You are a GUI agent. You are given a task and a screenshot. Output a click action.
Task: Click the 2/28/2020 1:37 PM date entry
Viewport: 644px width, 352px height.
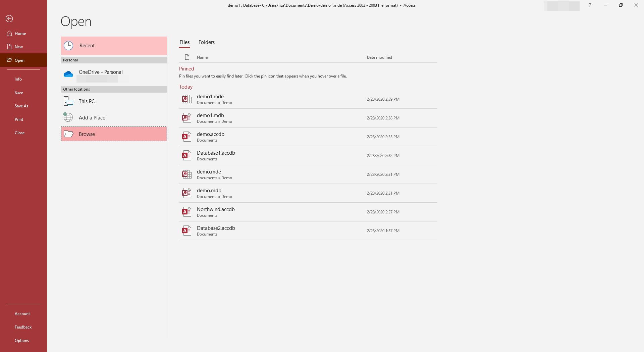(383, 231)
